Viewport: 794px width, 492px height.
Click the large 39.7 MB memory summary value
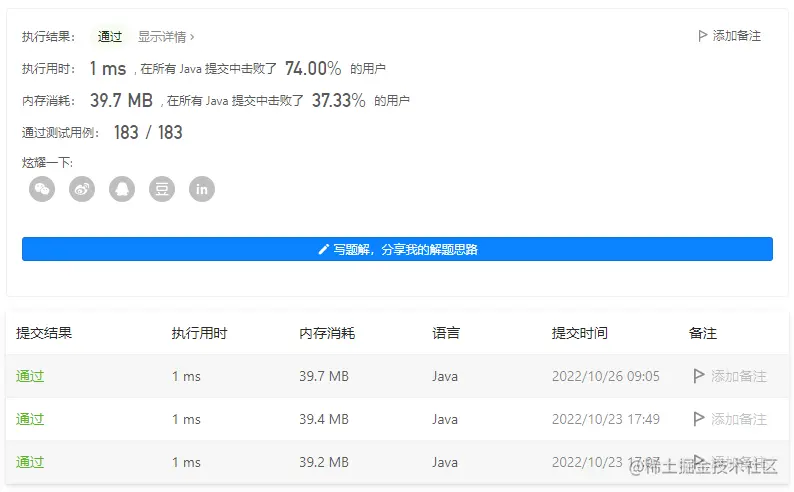(122, 100)
